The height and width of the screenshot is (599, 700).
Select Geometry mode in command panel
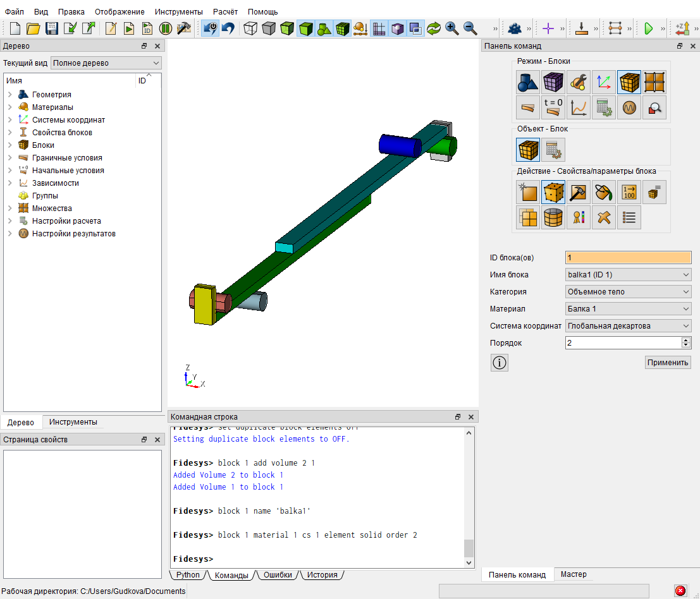point(527,82)
